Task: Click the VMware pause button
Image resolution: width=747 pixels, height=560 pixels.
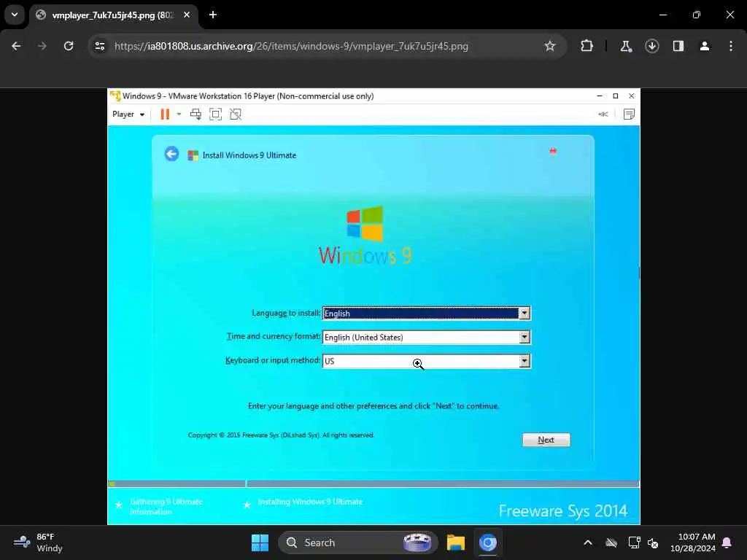Action: 165,114
